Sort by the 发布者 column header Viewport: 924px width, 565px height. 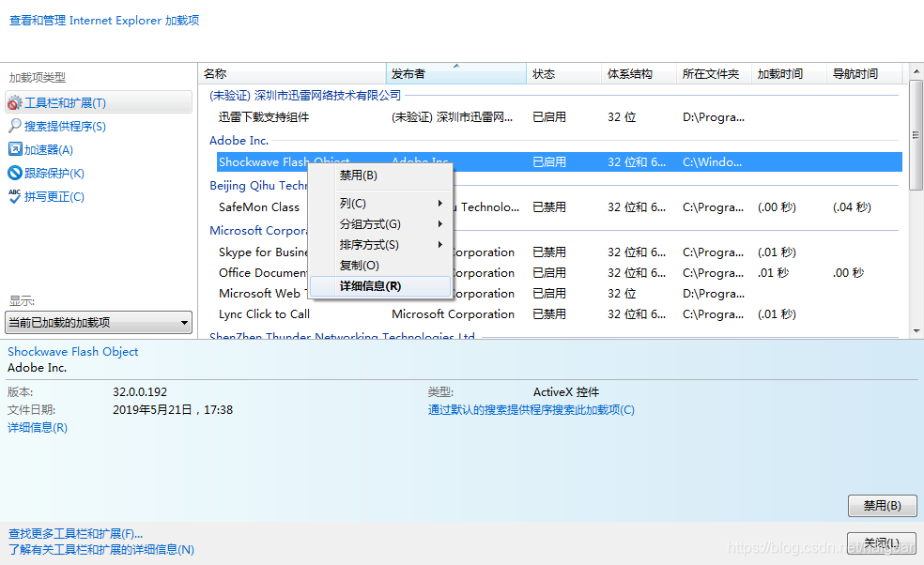[456, 73]
